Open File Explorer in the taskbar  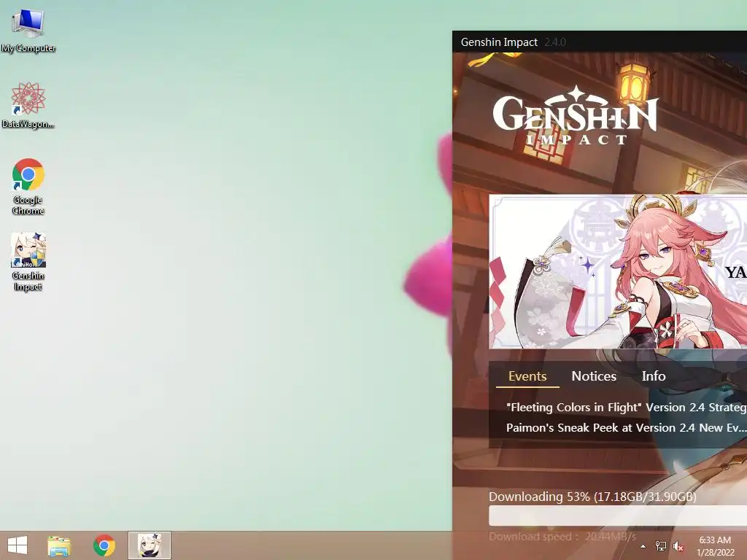(59, 545)
